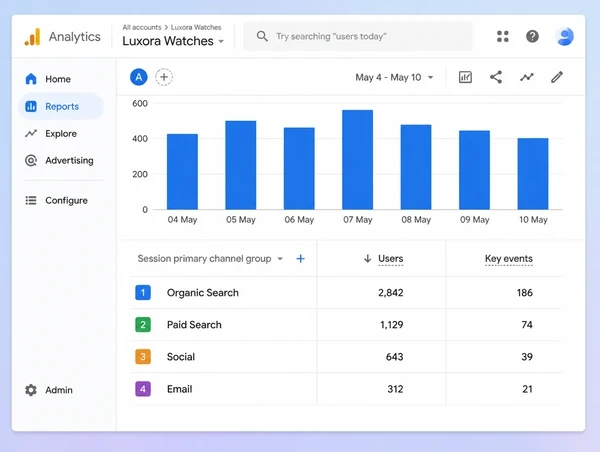
Task: Add a secondary dimension with blue plus
Action: tap(300, 259)
